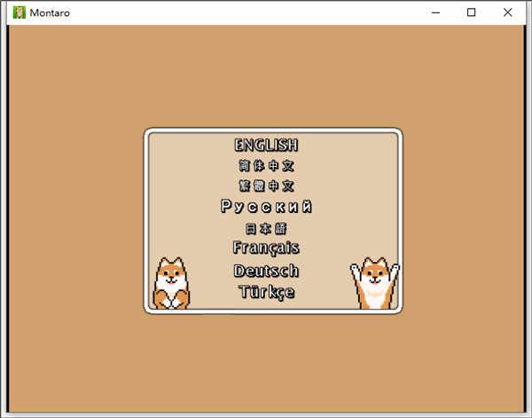Click the Montaro title text
Screen dimensions: 532x418
50,13
